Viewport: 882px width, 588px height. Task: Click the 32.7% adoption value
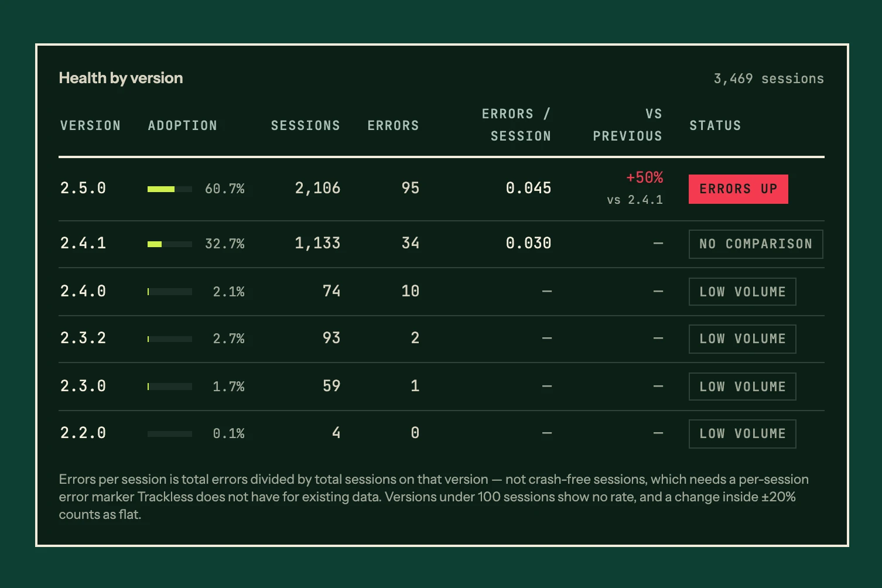(x=225, y=244)
